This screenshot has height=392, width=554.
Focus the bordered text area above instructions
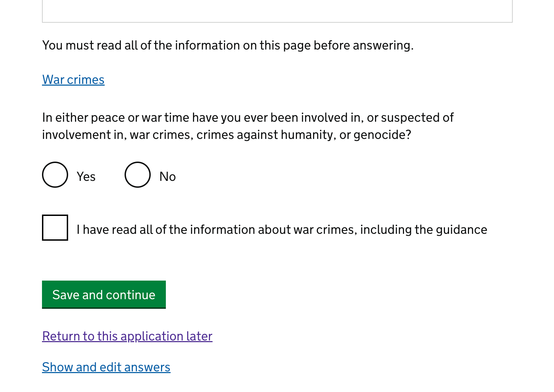pyautogui.click(x=277, y=11)
